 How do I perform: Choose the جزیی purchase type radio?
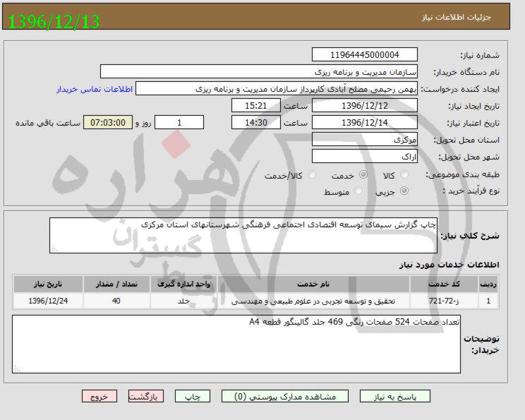tap(404, 191)
